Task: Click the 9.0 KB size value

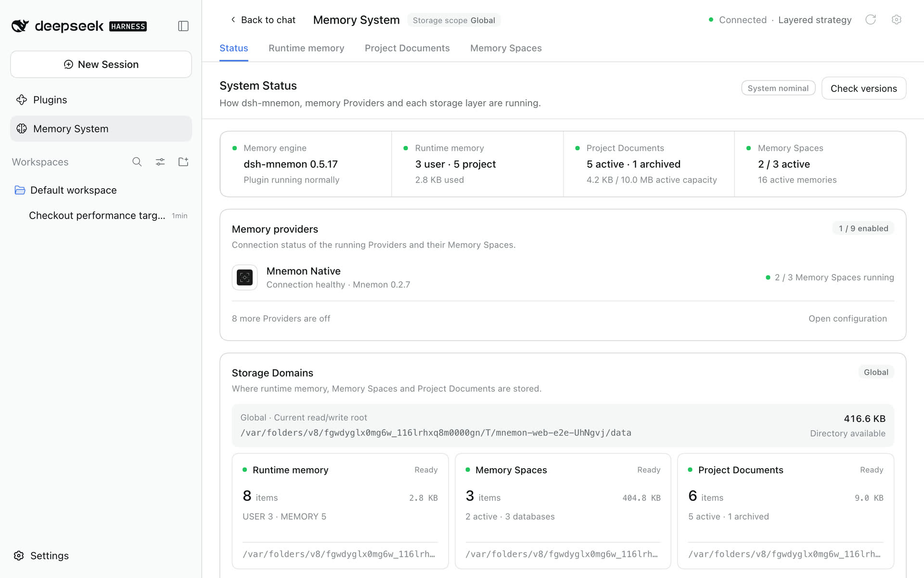Action: [869, 498]
